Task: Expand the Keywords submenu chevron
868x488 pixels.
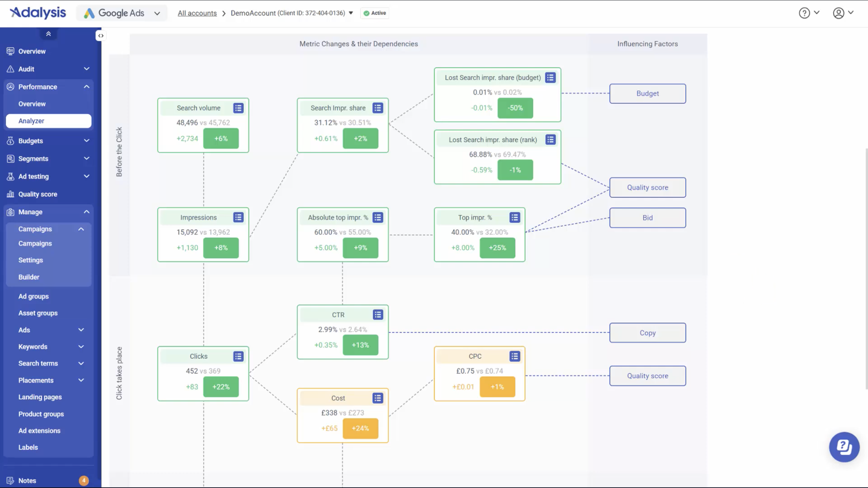Action: click(81, 347)
